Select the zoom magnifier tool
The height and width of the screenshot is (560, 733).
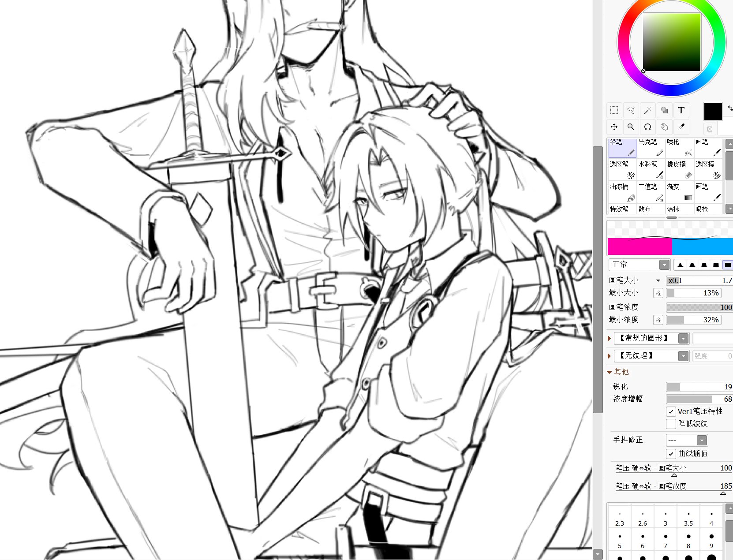pyautogui.click(x=631, y=127)
